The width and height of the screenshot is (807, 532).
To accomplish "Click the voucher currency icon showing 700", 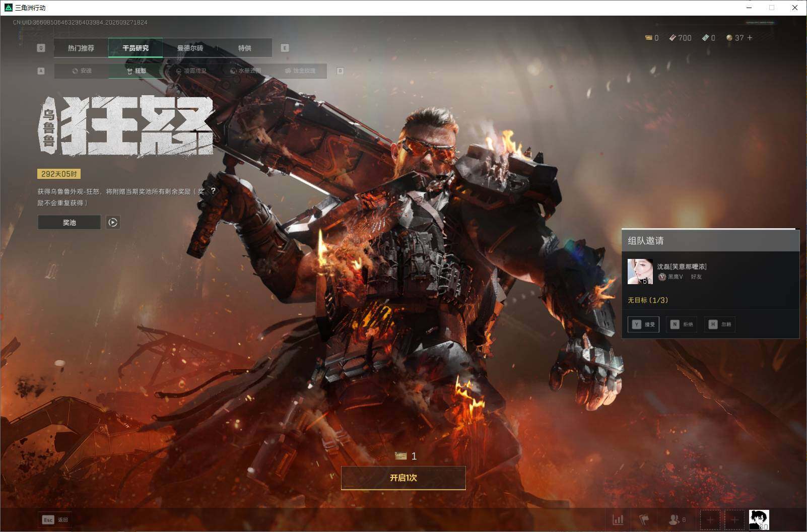I will click(672, 38).
